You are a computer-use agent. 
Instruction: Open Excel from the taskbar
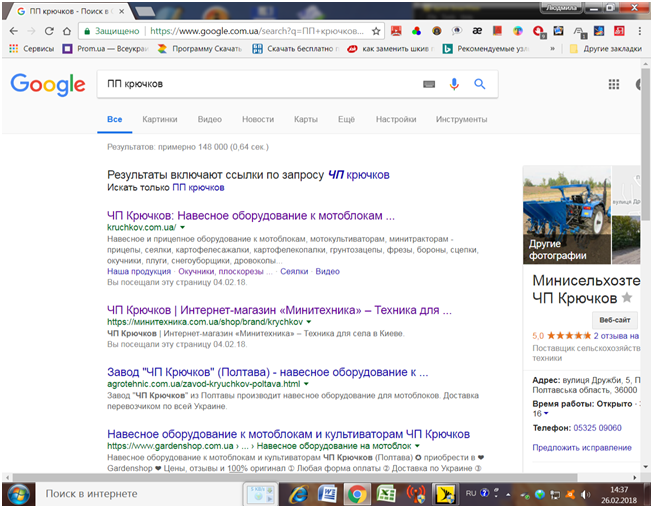[x=386, y=494]
